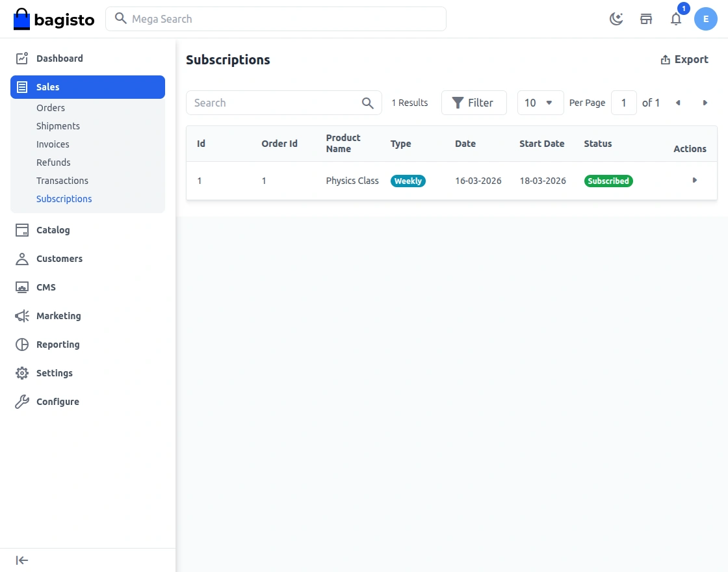The image size is (728, 572).
Task: Click the next page arrow
Action: [x=705, y=103]
